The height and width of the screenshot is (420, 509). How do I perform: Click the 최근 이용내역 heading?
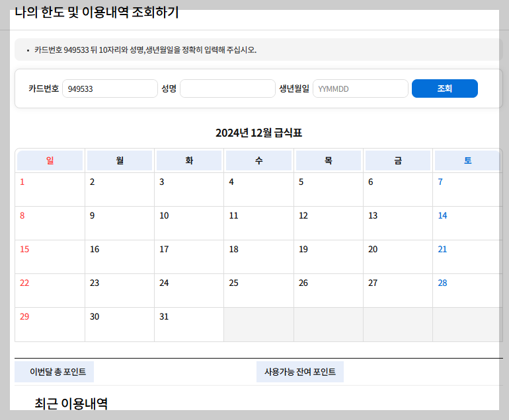(x=71, y=403)
